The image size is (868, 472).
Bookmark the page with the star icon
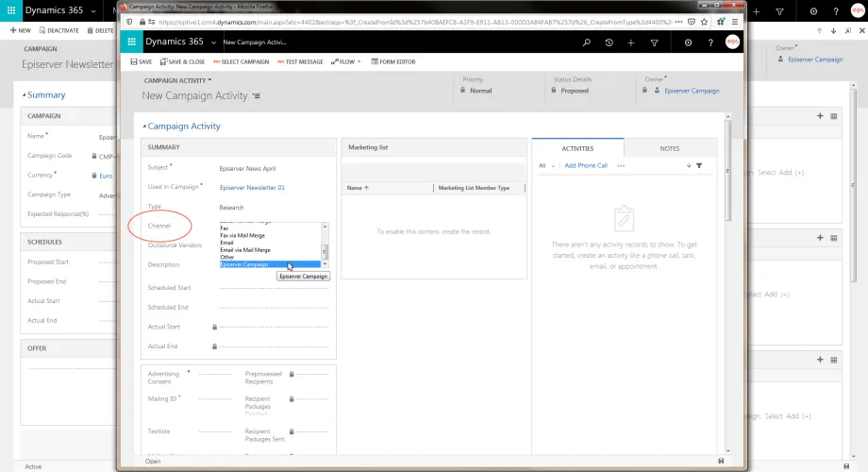pyautogui.click(x=704, y=22)
